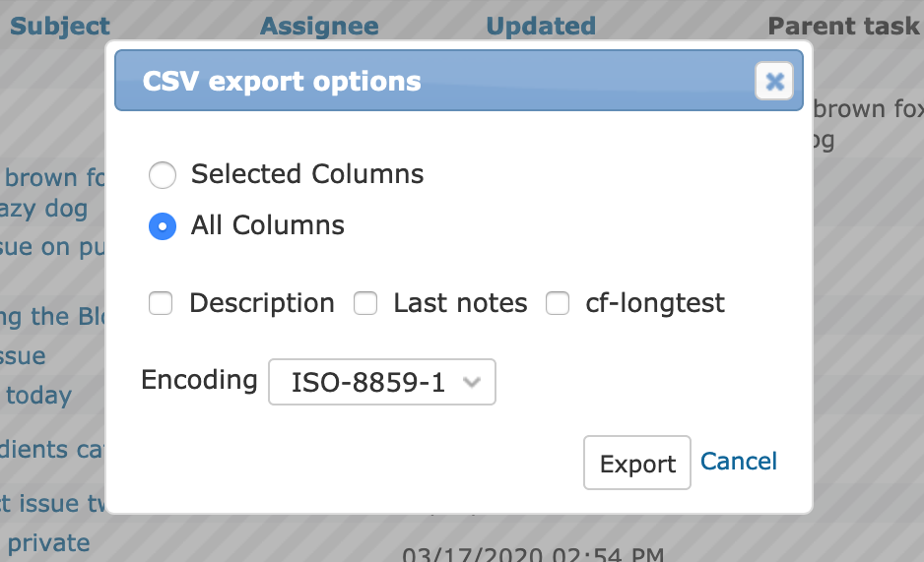The image size is (924, 562).
Task: Open the issue subject ending 'private'
Action: 48,543
